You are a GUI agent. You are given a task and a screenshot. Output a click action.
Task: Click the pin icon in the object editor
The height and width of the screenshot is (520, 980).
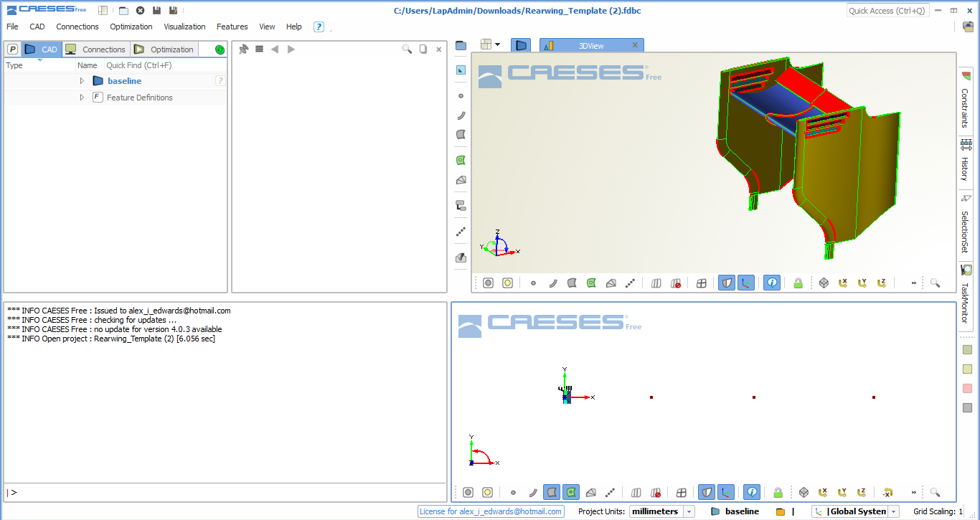tap(244, 49)
